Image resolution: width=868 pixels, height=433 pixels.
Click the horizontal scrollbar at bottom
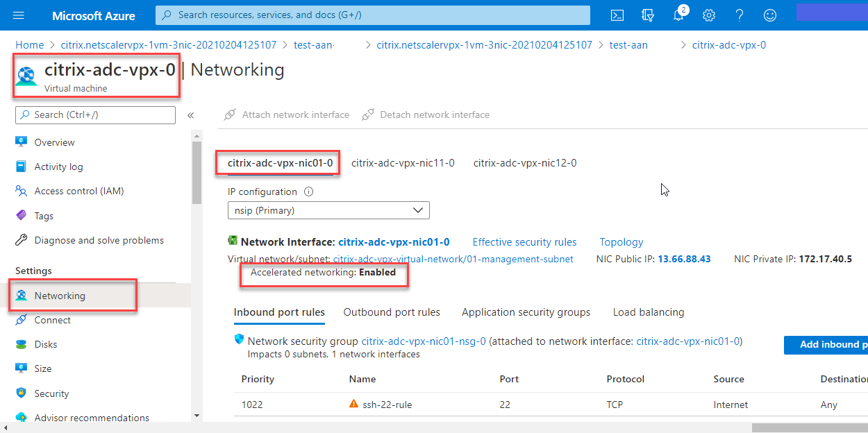pos(810,427)
